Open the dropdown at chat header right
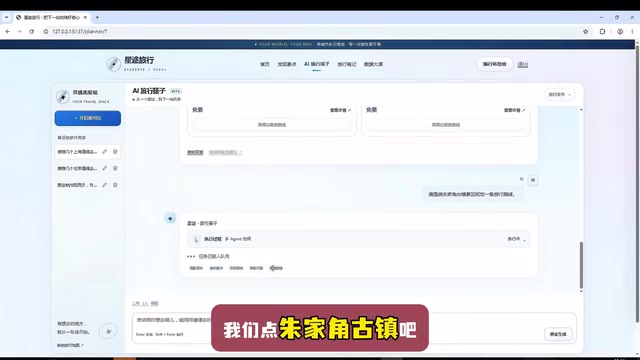 pyautogui.click(x=560, y=95)
